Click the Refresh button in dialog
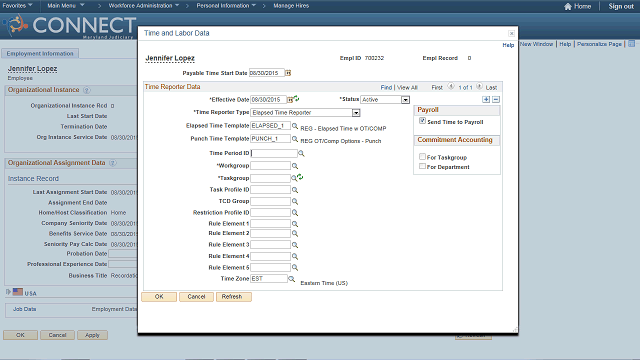 click(233, 297)
